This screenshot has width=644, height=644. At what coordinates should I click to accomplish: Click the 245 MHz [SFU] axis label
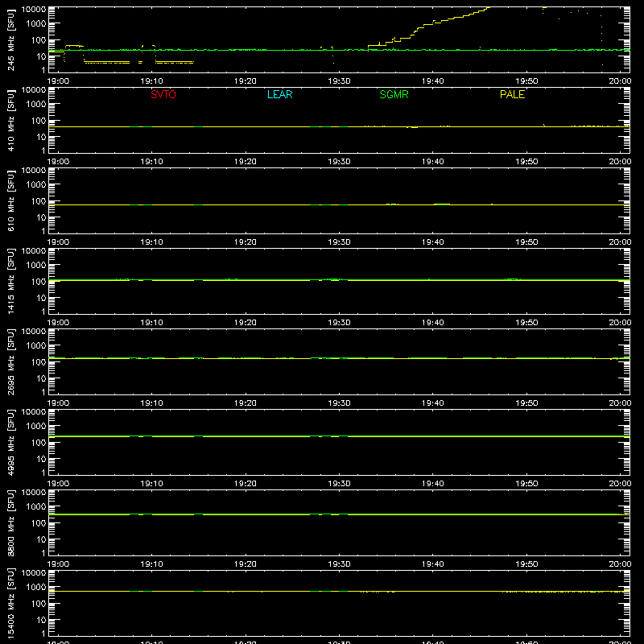10,40
